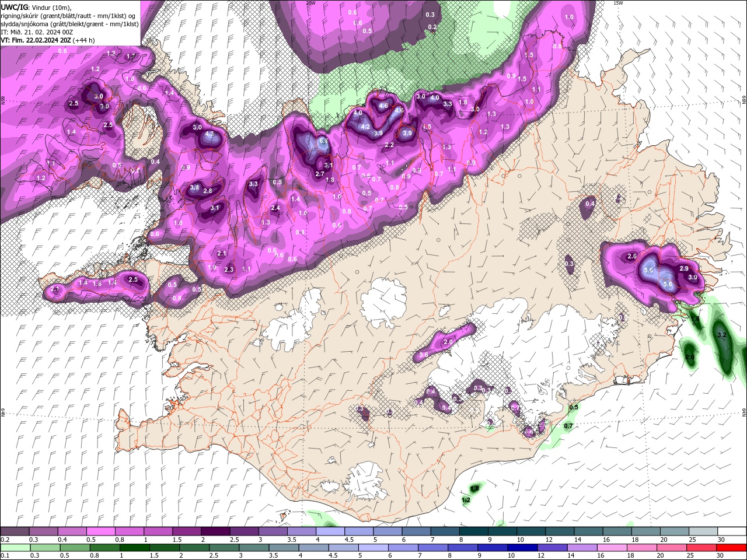The image size is (747, 560).
Task: Choose the darkest green swatch in the lower legend
Action: (x=135, y=548)
